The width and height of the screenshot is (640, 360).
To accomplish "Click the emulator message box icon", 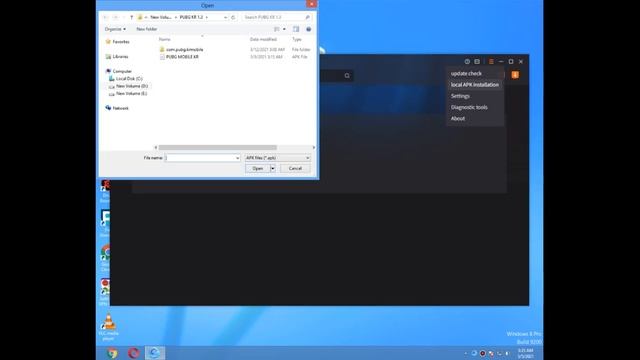I will [x=477, y=62].
